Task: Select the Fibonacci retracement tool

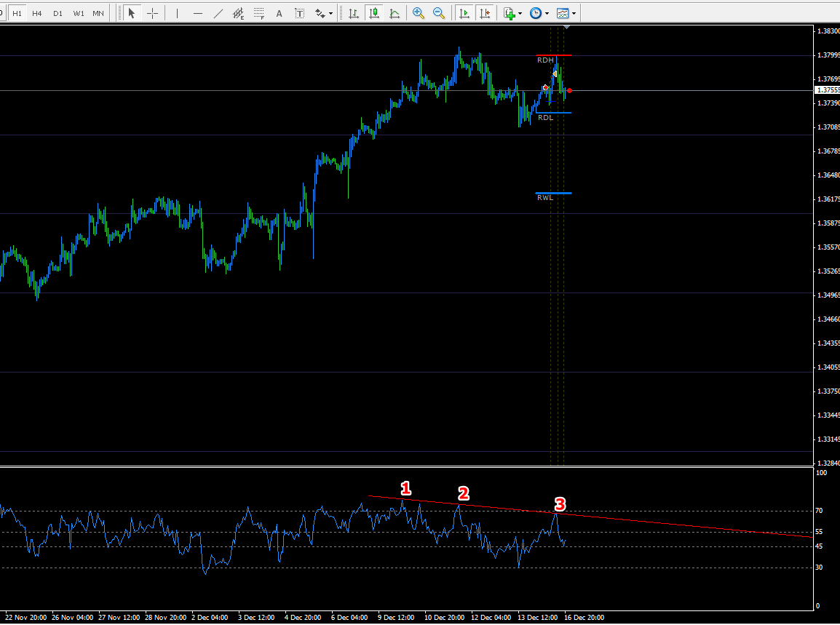Action: coord(258,13)
